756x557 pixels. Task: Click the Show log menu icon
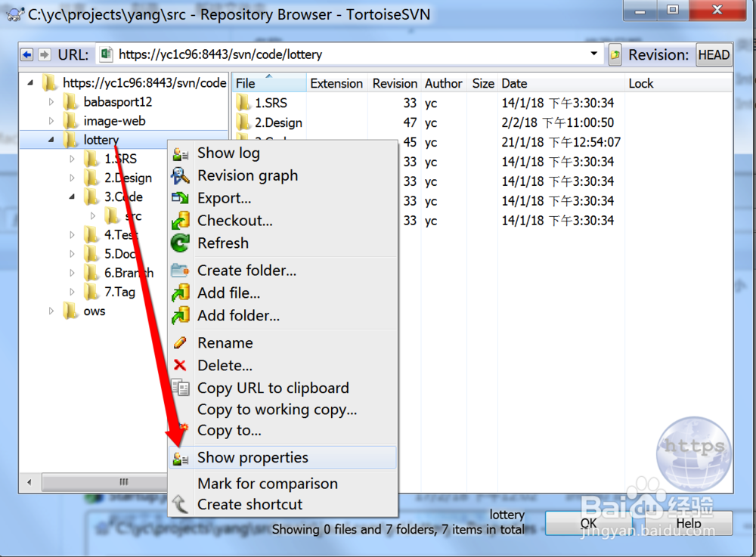(181, 154)
